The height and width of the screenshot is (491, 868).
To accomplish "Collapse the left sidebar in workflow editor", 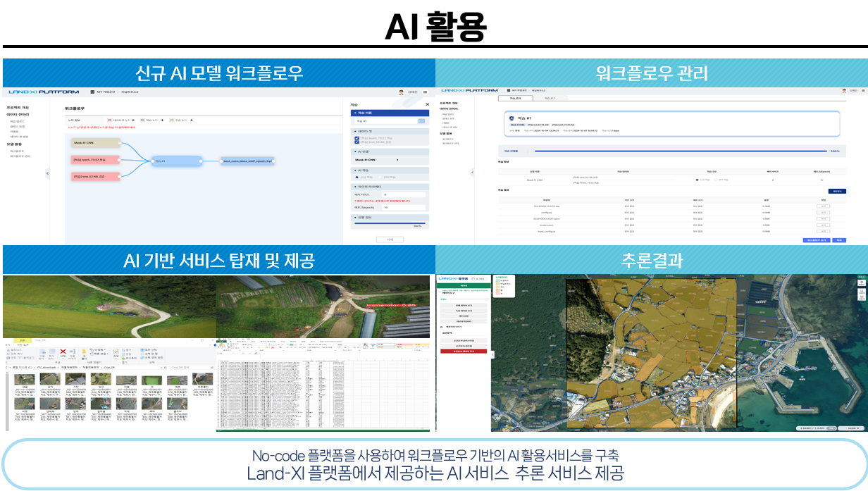I will coord(47,173).
